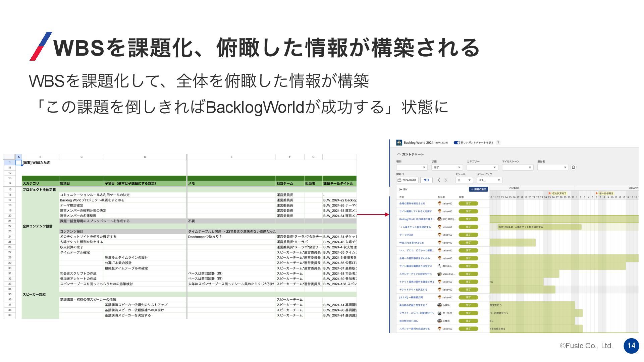Open issue 会場の要件を確定させる
Image resolution: width=644 pixels, height=362 pixels.
coord(412,203)
